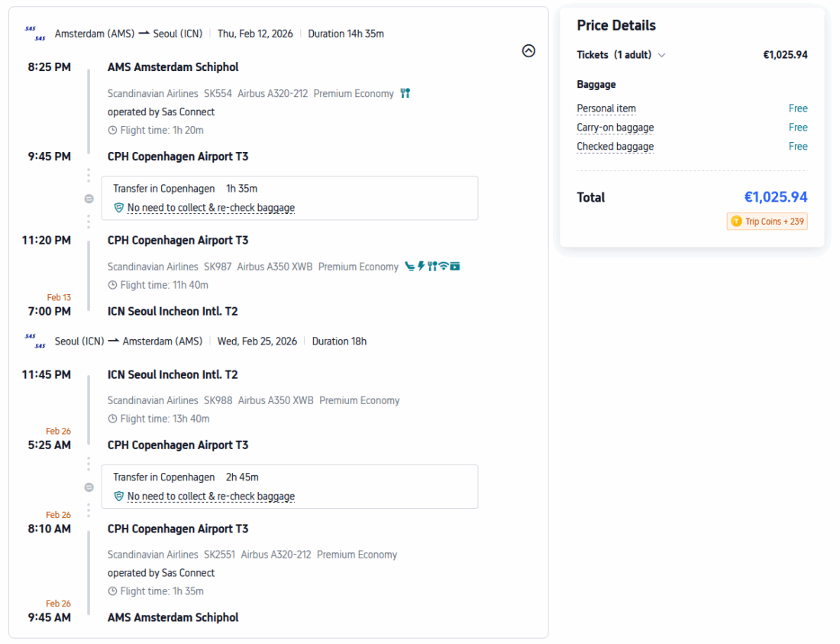Open outbound 'No need to collect & re-check baggage' info
The image size is (840, 644).
(211, 208)
